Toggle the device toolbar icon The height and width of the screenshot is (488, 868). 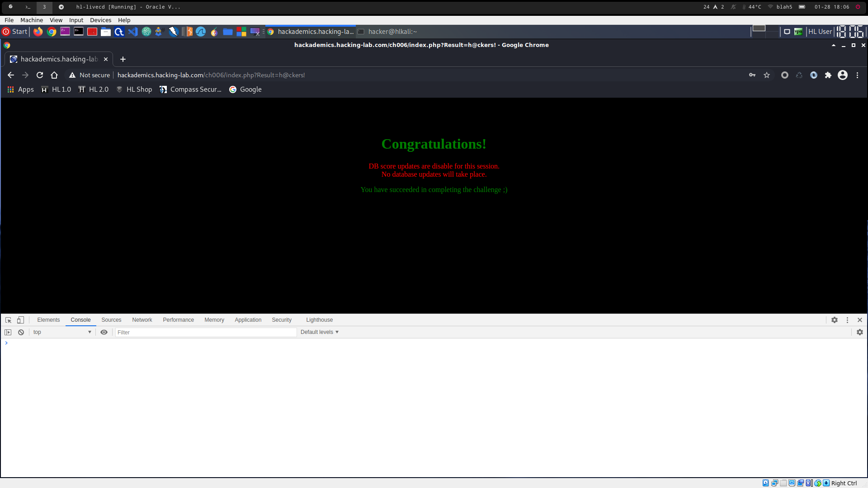point(20,320)
